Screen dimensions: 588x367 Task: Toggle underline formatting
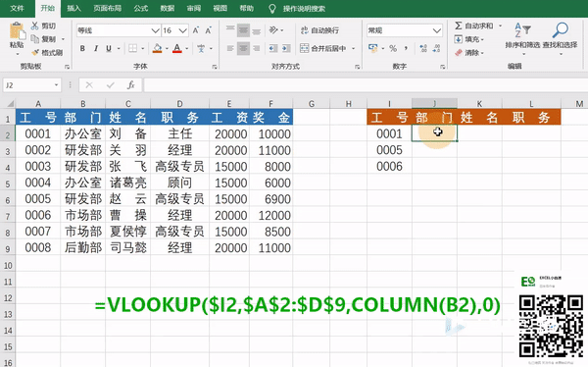pyautogui.click(x=109, y=48)
